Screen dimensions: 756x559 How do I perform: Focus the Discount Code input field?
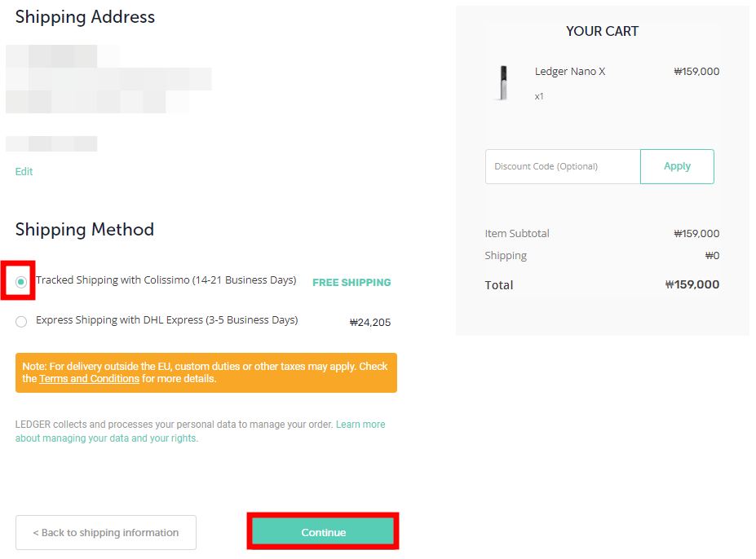point(563,166)
